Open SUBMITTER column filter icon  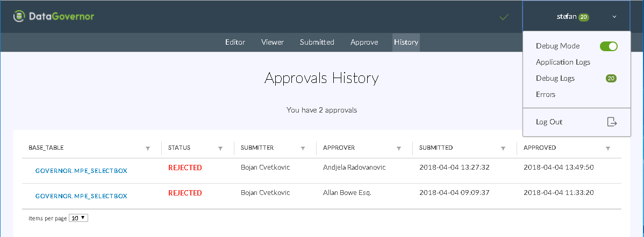tap(303, 148)
